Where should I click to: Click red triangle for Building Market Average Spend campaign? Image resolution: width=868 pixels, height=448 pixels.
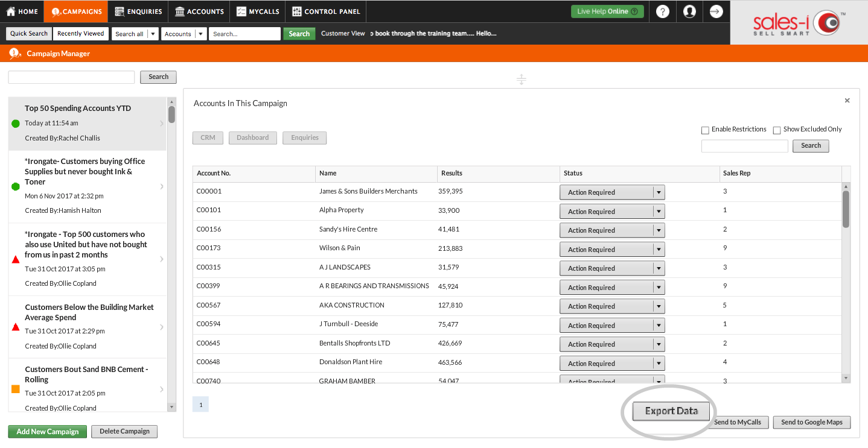16,327
